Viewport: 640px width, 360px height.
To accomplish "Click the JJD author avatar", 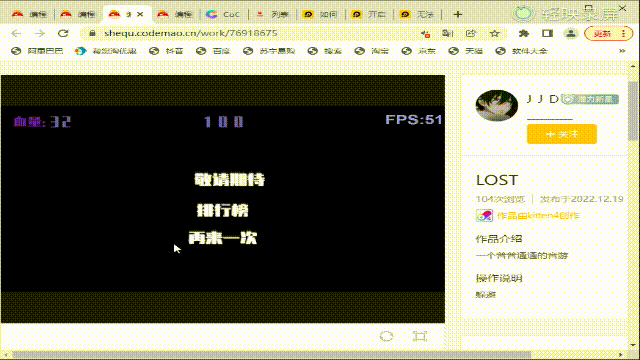I will [497, 105].
